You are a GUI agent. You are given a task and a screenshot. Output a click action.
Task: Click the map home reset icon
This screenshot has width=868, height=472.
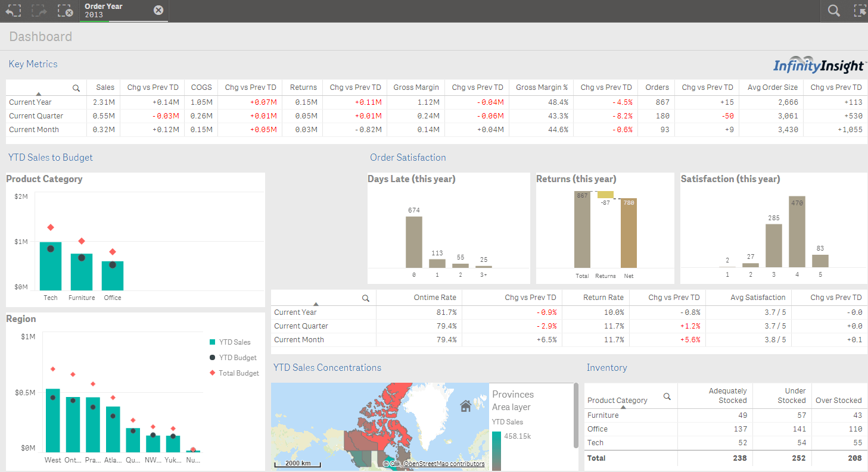pos(466,406)
